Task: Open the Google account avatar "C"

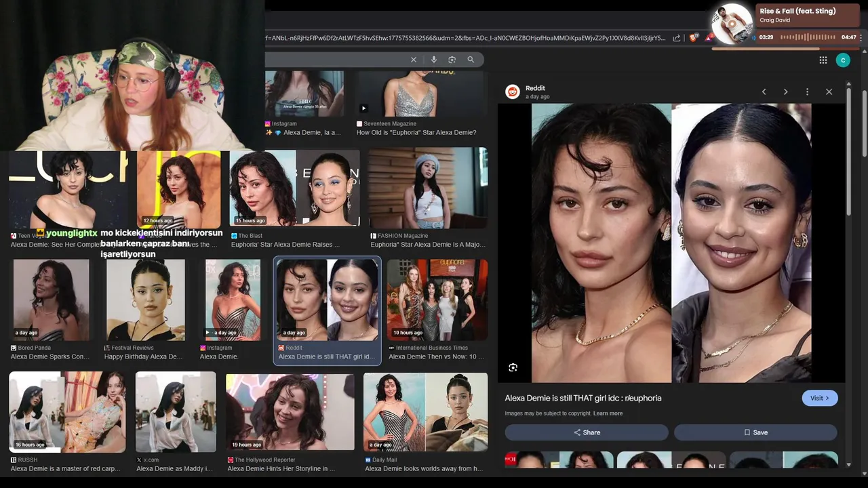Action: 843,60
